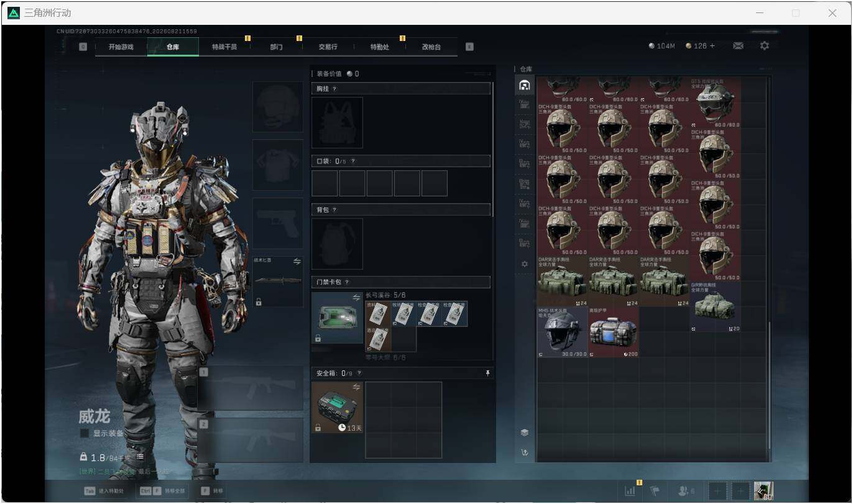The height and width of the screenshot is (504, 853).
Task: Open the 交易行 tab
Action: point(328,47)
